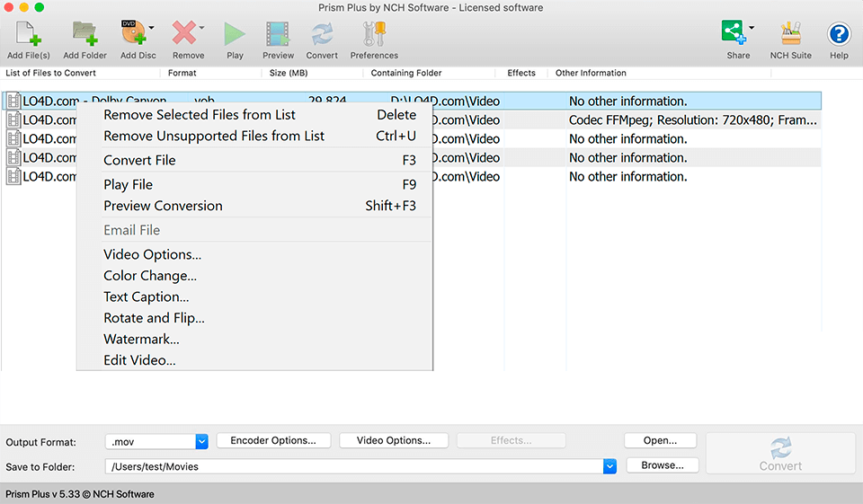Click the disabled Effects... button
Screen dimensions: 863x504
pyautogui.click(x=511, y=440)
